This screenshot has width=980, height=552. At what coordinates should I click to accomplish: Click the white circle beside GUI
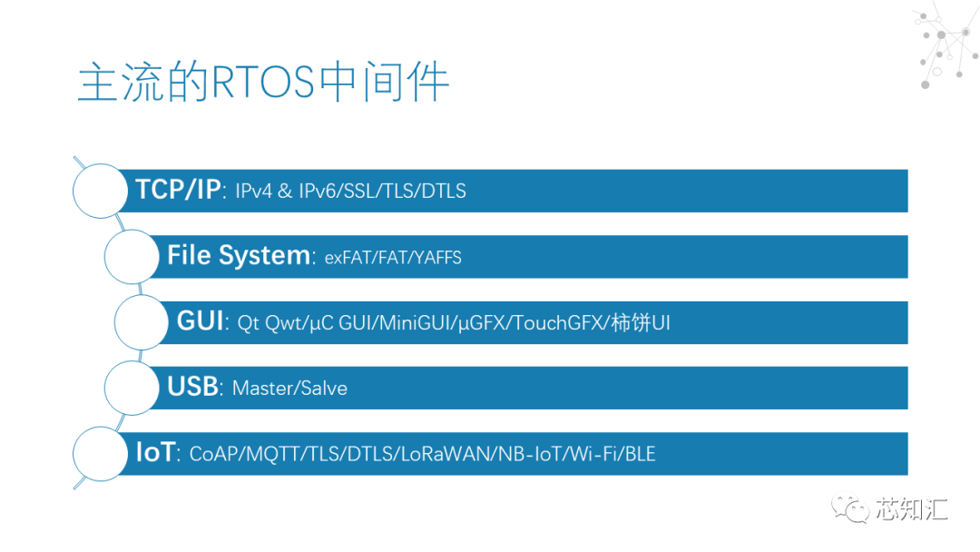(142, 322)
